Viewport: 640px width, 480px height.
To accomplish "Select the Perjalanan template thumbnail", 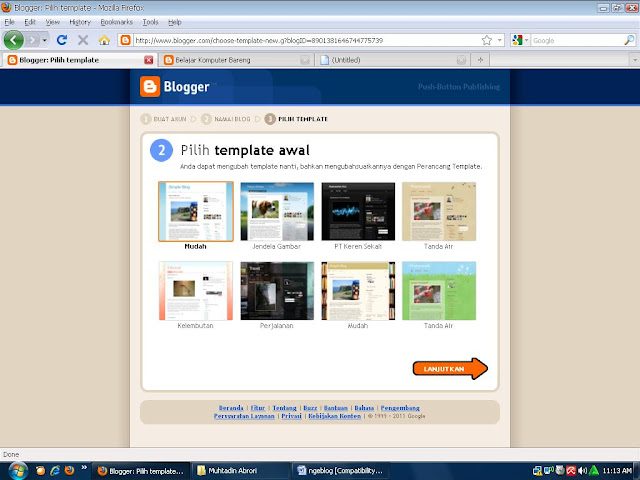I will pyautogui.click(x=277, y=291).
